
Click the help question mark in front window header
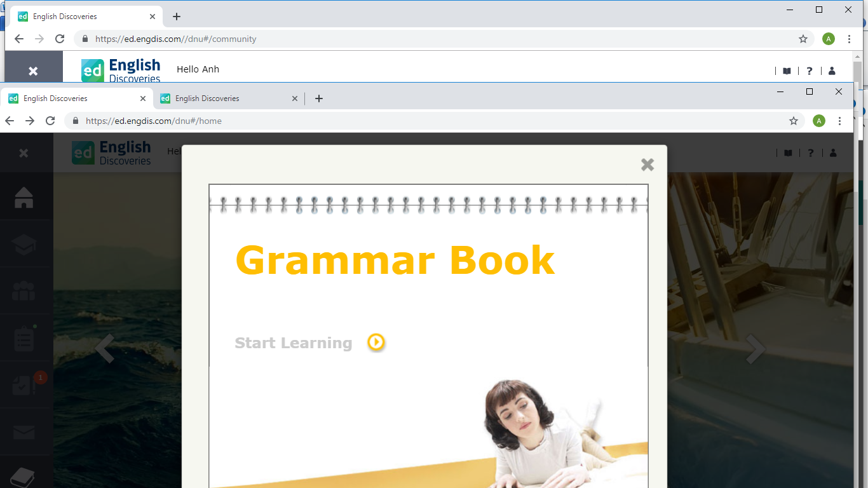[x=810, y=152]
